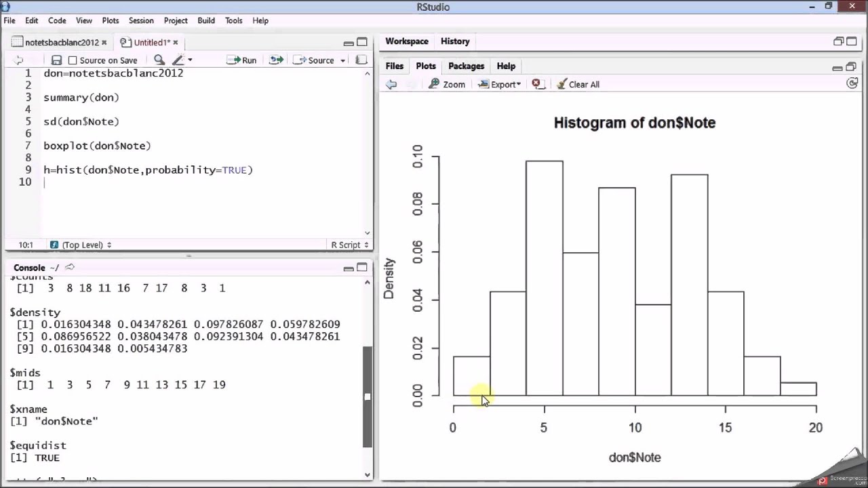The height and width of the screenshot is (488, 868).
Task: Maximize the console pane
Action: point(362,268)
